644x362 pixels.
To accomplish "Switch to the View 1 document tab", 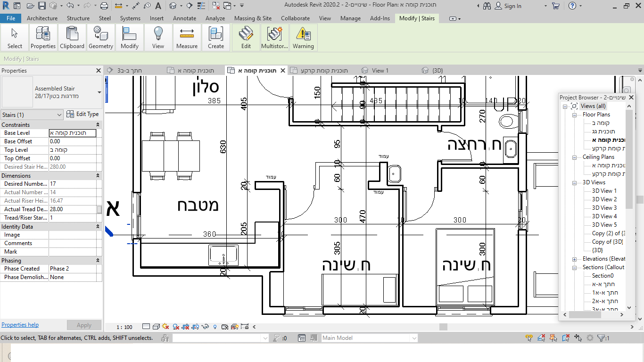I will tap(380, 70).
